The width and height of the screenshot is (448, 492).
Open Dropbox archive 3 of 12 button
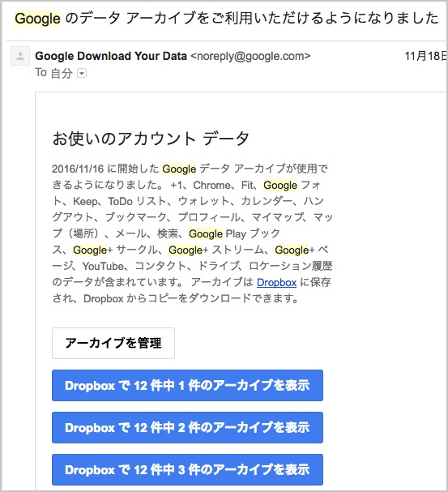[187, 469]
